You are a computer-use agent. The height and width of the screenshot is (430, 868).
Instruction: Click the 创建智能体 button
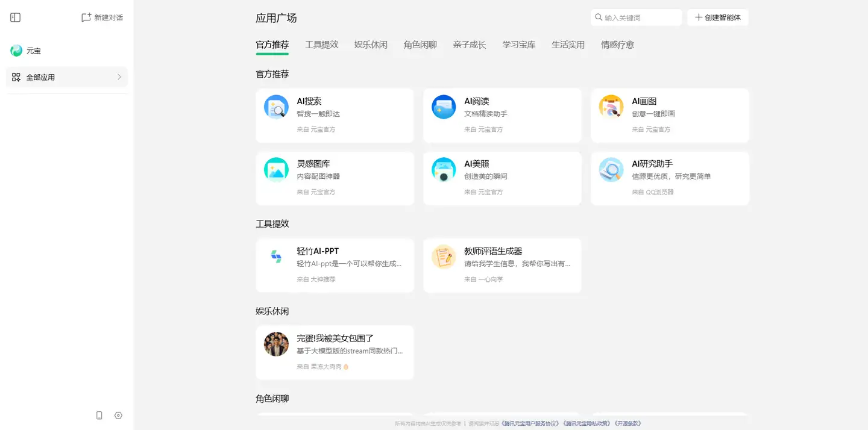click(x=718, y=17)
